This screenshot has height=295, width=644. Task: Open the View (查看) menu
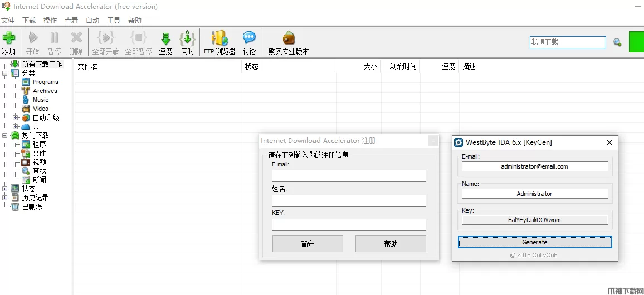71,21
